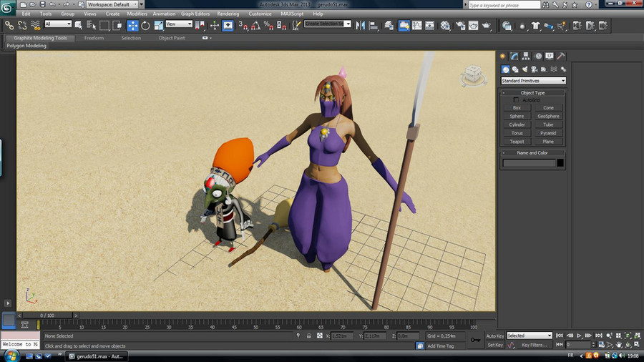The image size is (644, 362).
Task: Open Standard Primitives category dropdown
Action: pyautogui.click(x=533, y=81)
